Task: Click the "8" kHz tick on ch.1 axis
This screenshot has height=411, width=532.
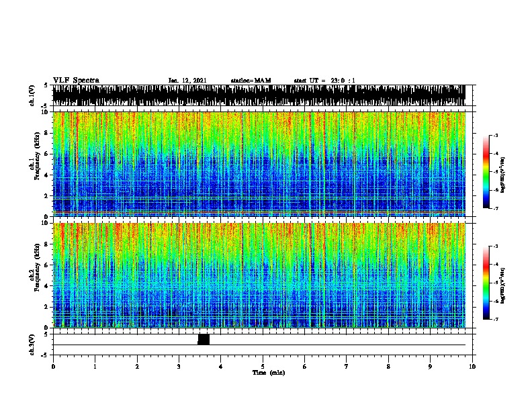Action: point(46,133)
